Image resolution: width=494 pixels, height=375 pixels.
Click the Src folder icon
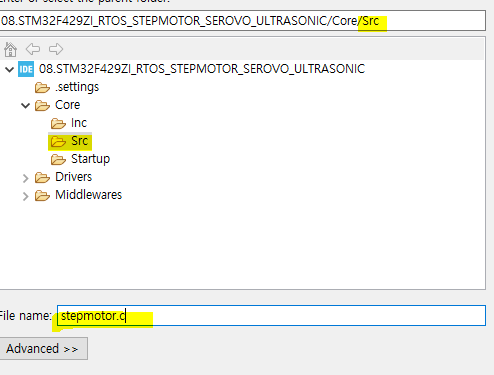point(58,142)
